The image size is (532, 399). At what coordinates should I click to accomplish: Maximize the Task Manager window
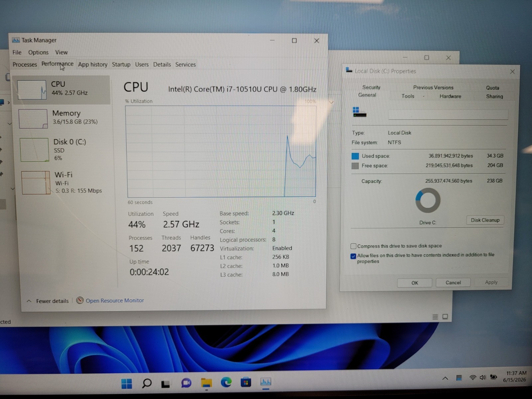pos(294,41)
